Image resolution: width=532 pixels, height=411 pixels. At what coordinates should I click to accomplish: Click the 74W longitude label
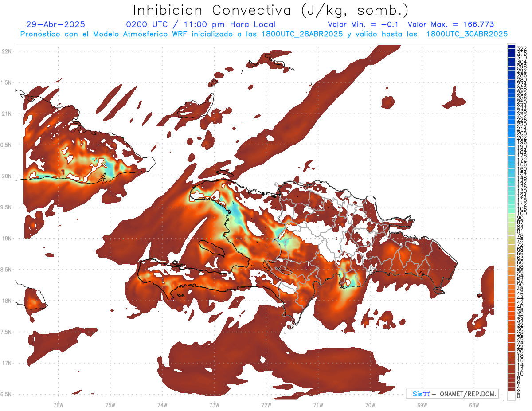162,405
